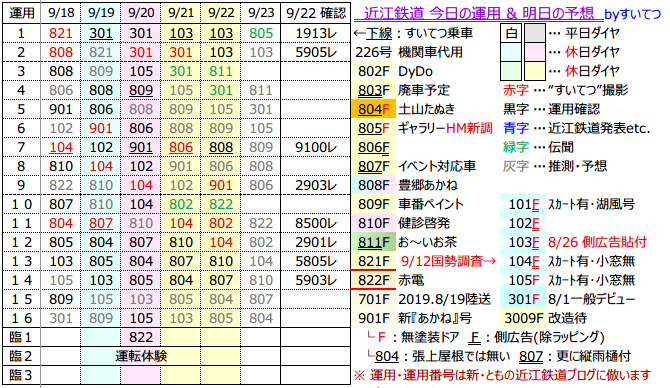
Task: Click the pink 休日ダイヤ legend swatch
Action: point(535,52)
